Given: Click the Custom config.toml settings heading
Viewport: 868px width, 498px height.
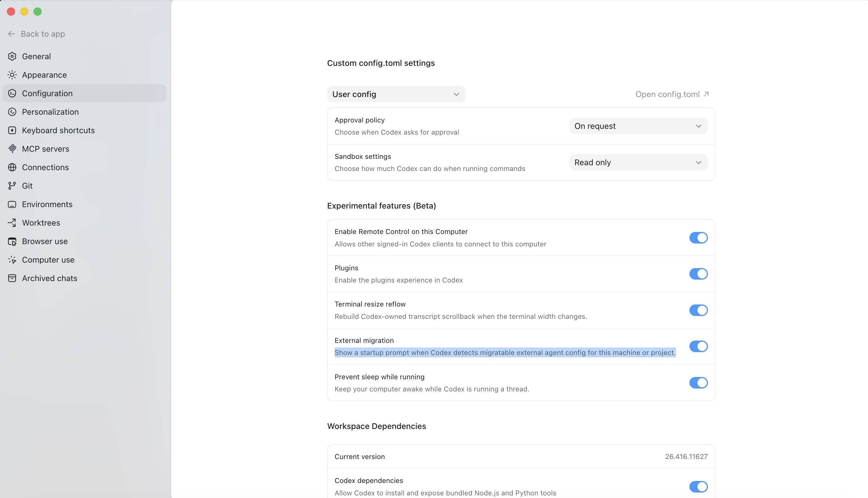Looking at the screenshot, I should click(x=381, y=63).
